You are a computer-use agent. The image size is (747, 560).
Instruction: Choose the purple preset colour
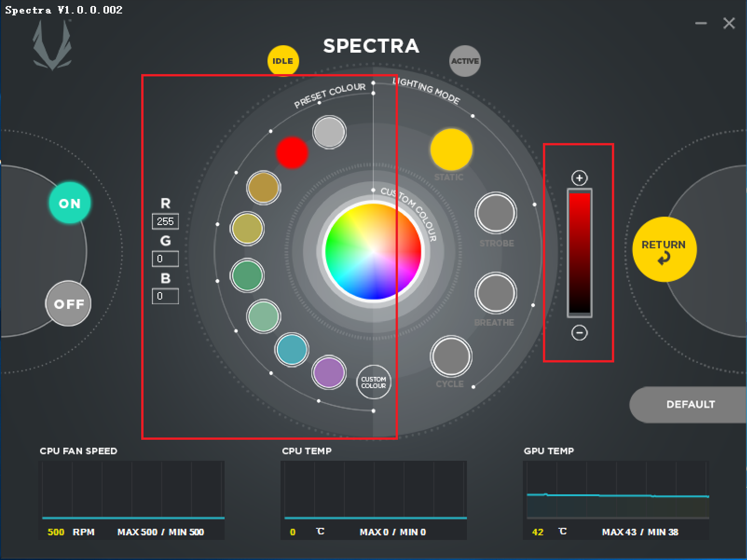coord(329,372)
